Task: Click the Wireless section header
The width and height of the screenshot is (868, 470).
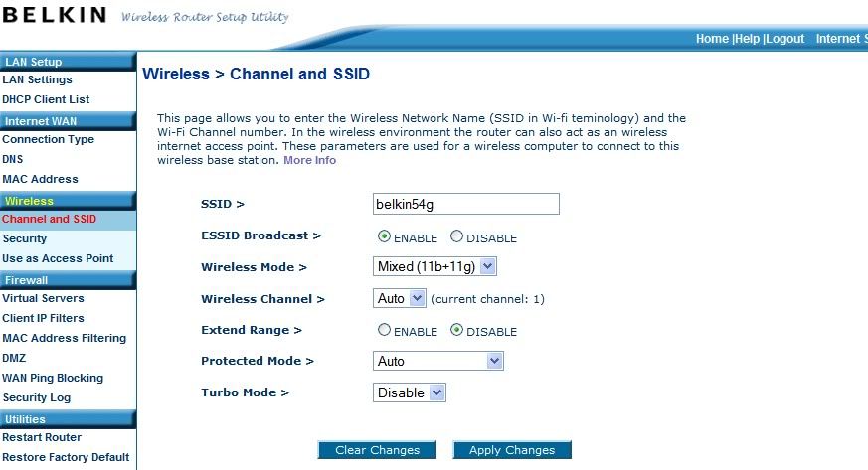Action: pyautogui.click(x=68, y=201)
